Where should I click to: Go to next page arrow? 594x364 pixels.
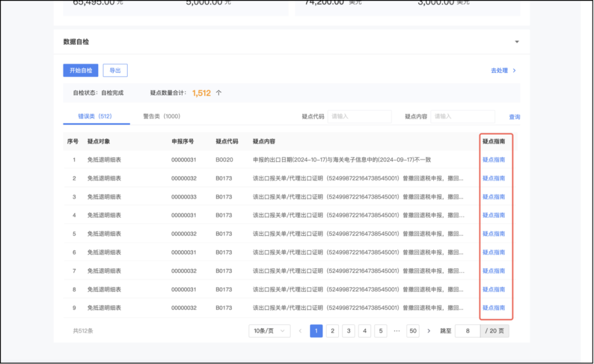[x=429, y=331]
